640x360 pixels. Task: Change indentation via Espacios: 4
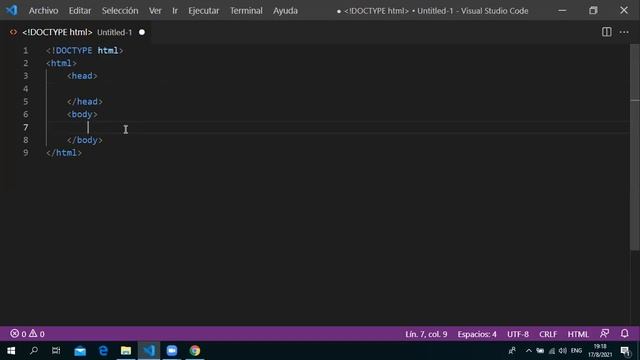(477, 334)
